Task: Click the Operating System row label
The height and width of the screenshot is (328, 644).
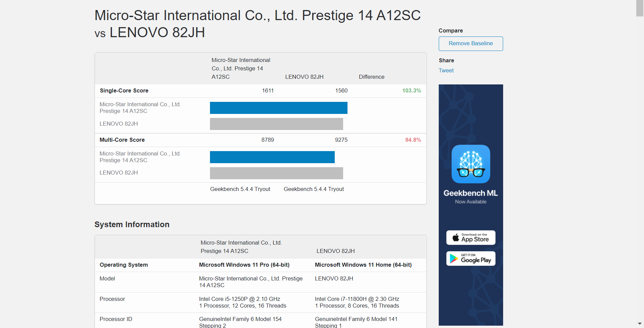Action: [x=124, y=265]
